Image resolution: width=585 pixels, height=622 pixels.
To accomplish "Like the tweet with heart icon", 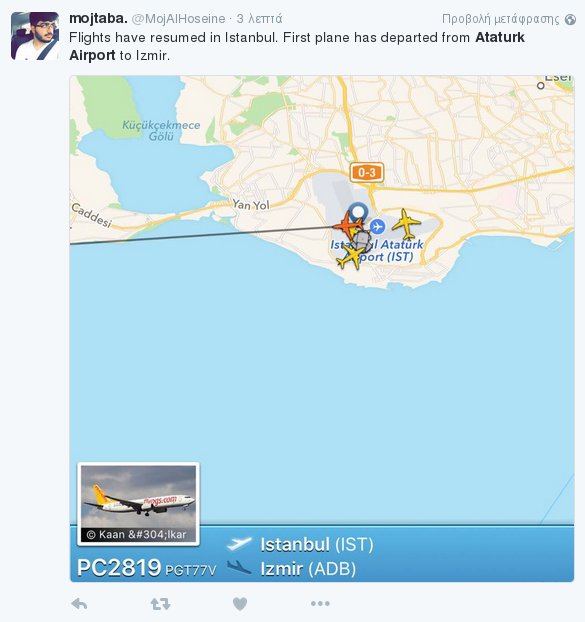I will pyautogui.click(x=240, y=604).
